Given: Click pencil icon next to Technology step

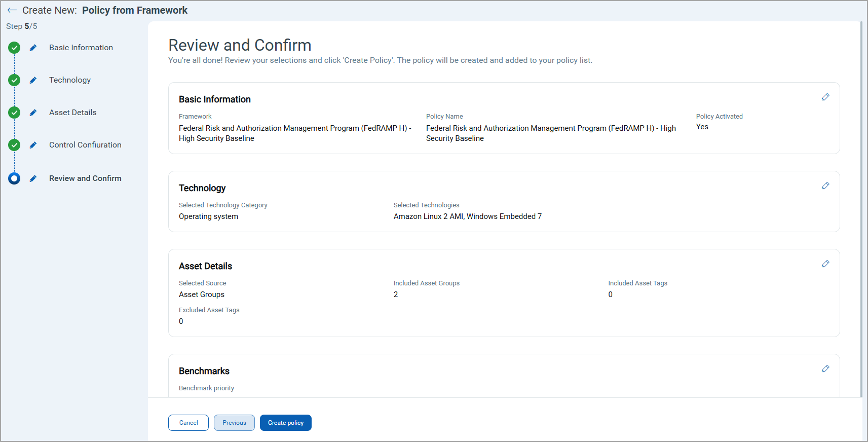Looking at the screenshot, I should pos(33,80).
